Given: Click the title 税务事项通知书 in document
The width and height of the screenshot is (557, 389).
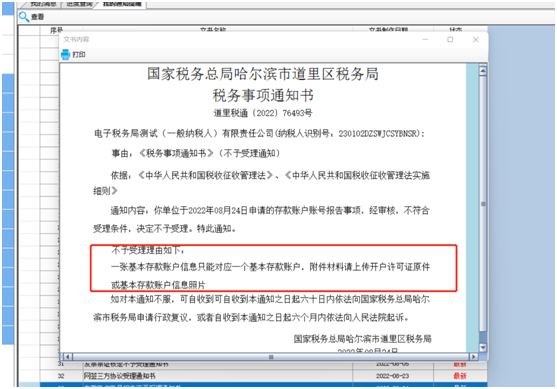Looking at the screenshot, I should (263, 96).
